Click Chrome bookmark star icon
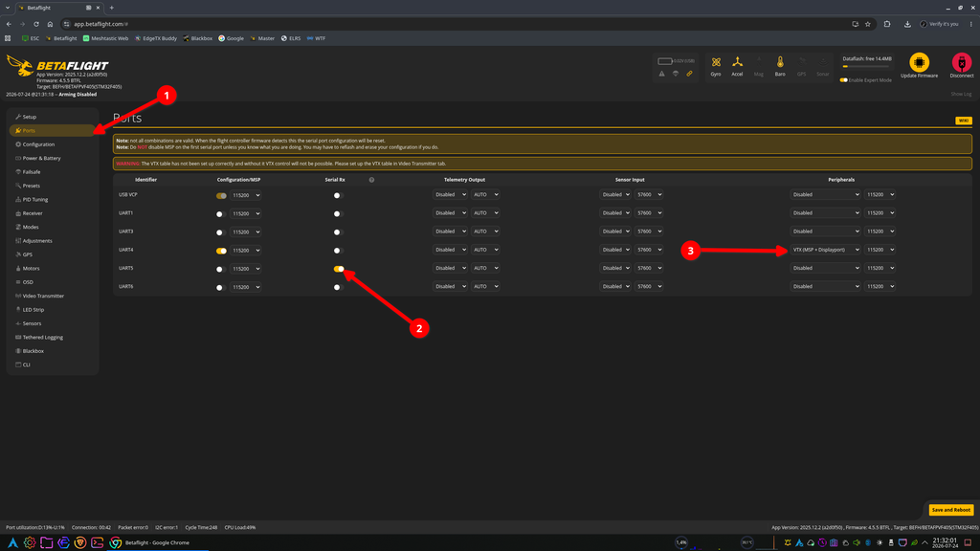The height and width of the screenshot is (551, 980). [x=867, y=24]
